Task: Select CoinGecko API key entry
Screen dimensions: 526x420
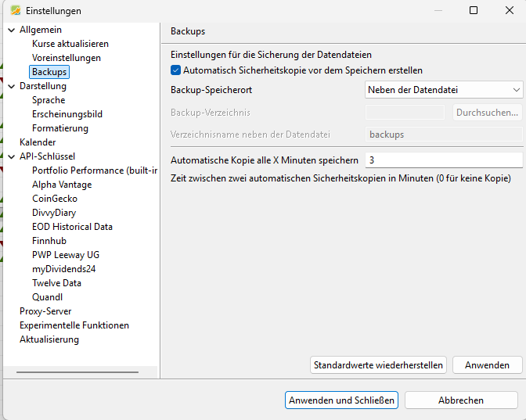Action: pos(55,199)
